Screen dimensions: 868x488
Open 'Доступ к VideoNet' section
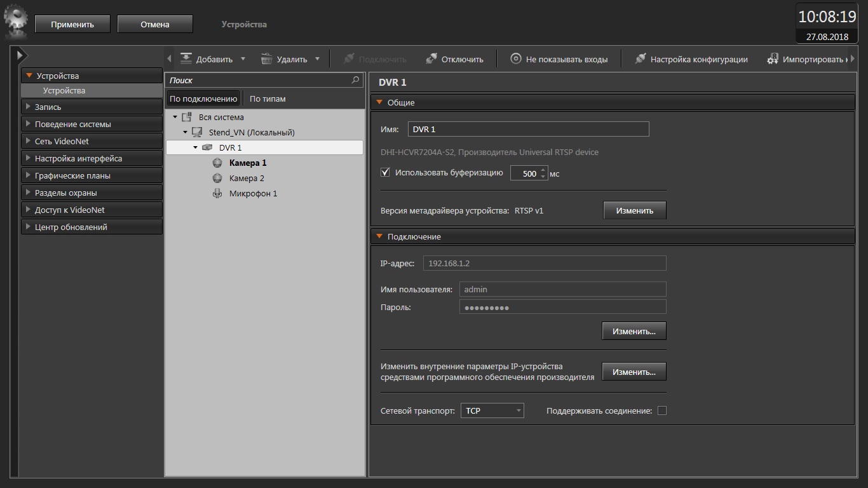tap(92, 210)
